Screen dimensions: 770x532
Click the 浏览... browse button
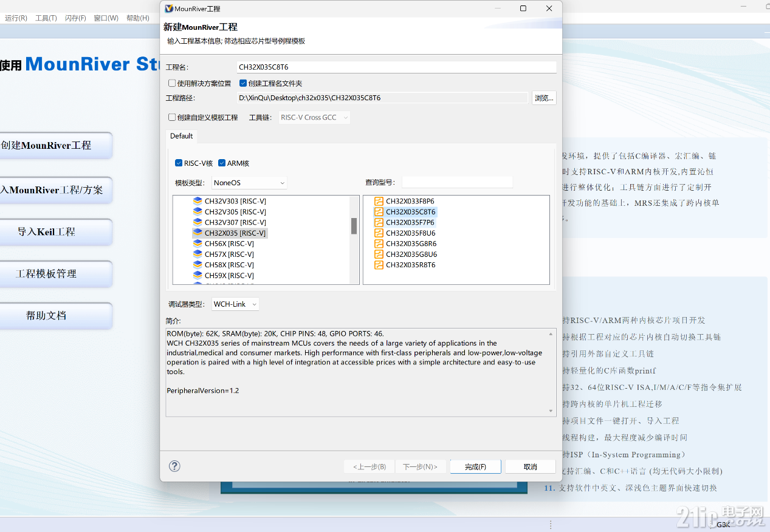[544, 98]
